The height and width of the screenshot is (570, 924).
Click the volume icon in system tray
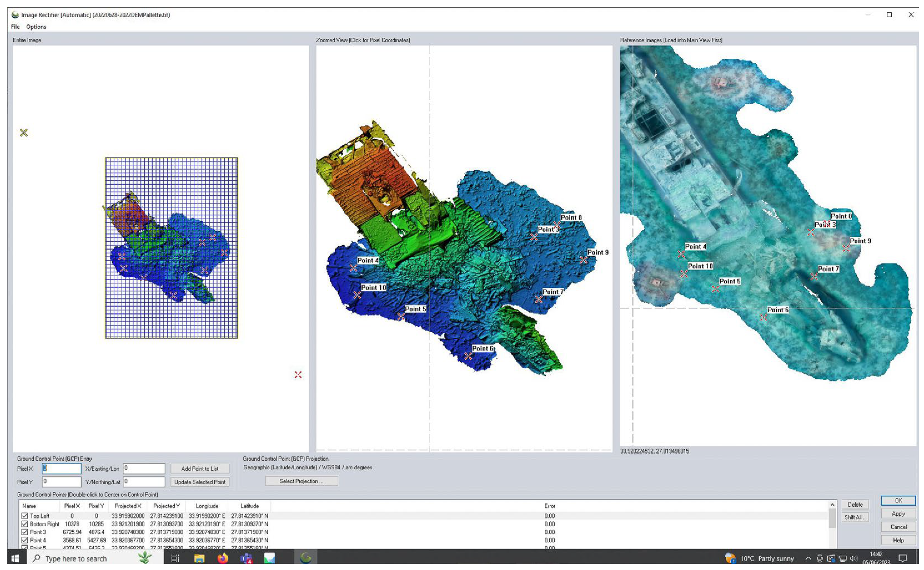[x=853, y=558]
